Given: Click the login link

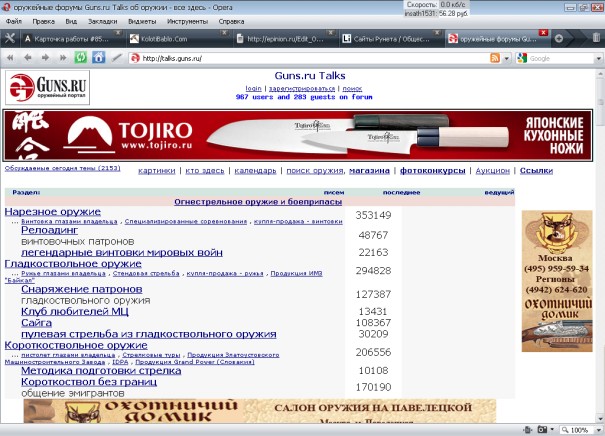Looking at the screenshot, I should click(253, 88).
